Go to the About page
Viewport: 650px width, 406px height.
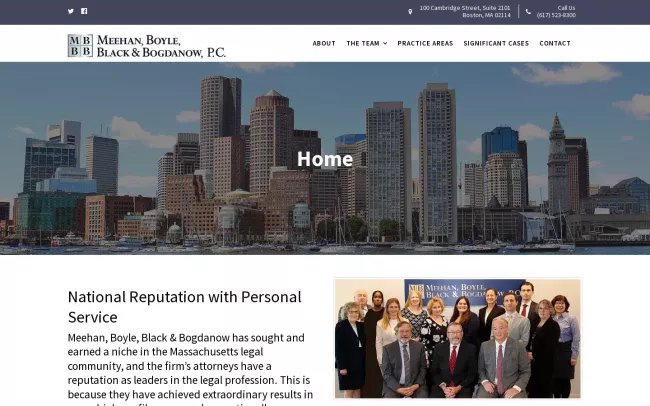324,43
